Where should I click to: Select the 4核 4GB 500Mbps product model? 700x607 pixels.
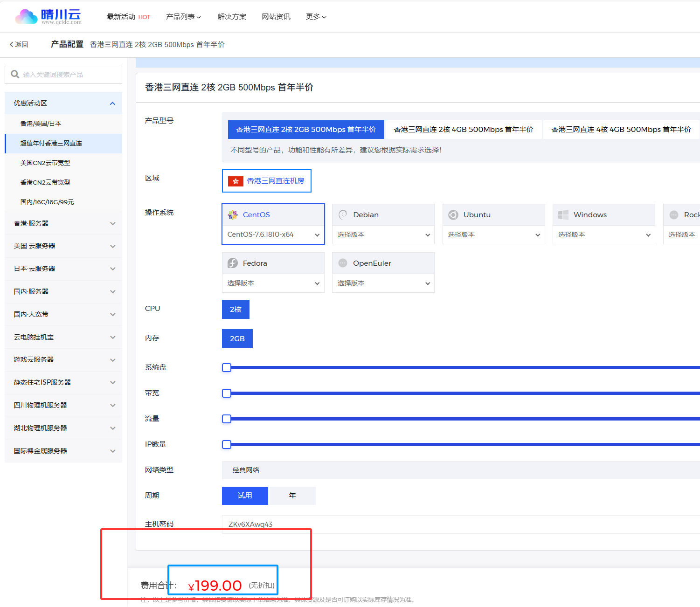(x=621, y=129)
